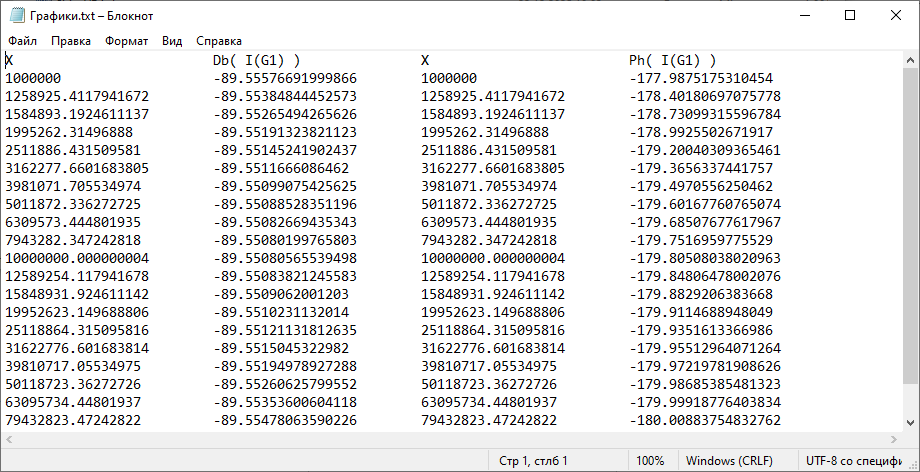Screen dimensions: 920x472
Task: Click value -89.5515045322982
Action: [280, 348]
